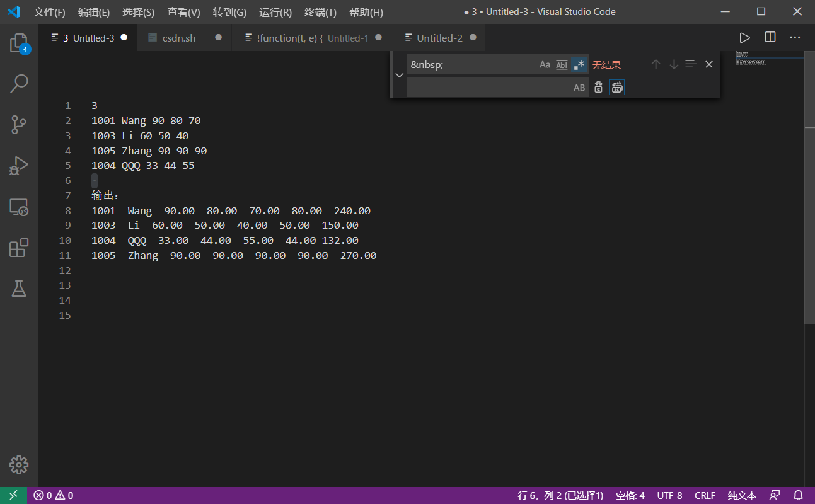Close the find widget
Screen dimensions: 815x504
709,65
